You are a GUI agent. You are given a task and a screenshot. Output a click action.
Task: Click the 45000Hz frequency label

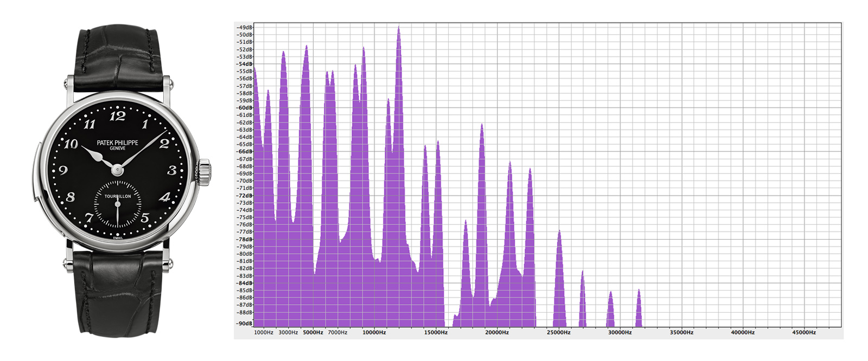[803, 332]
